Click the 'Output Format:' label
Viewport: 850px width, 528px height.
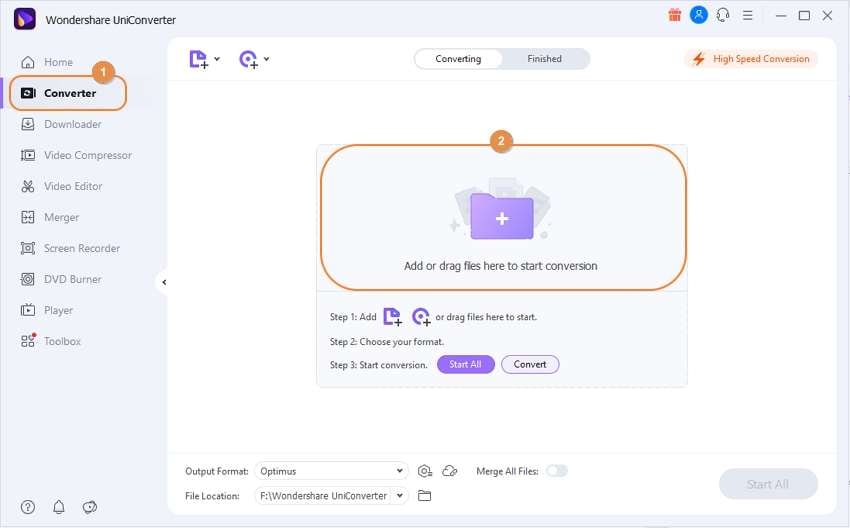click(217, 471)
